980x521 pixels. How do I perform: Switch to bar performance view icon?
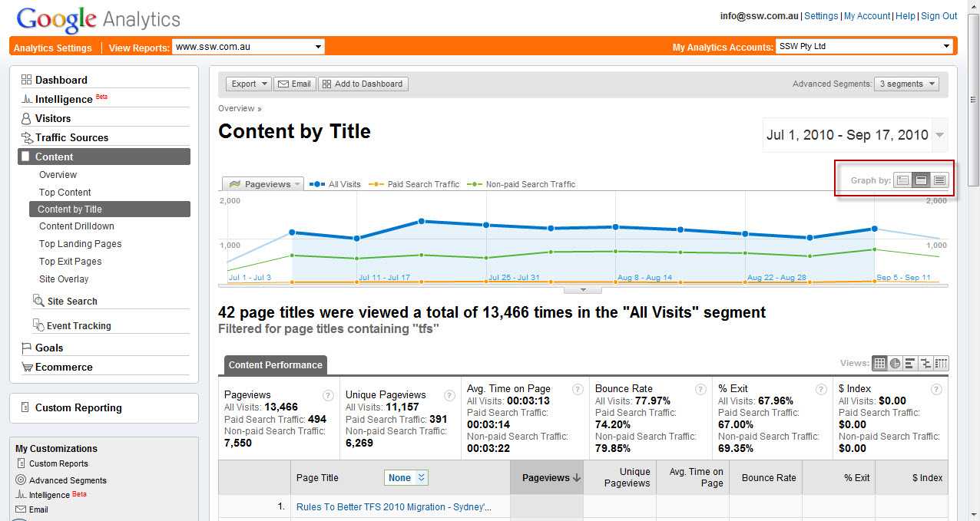point(910,364)
